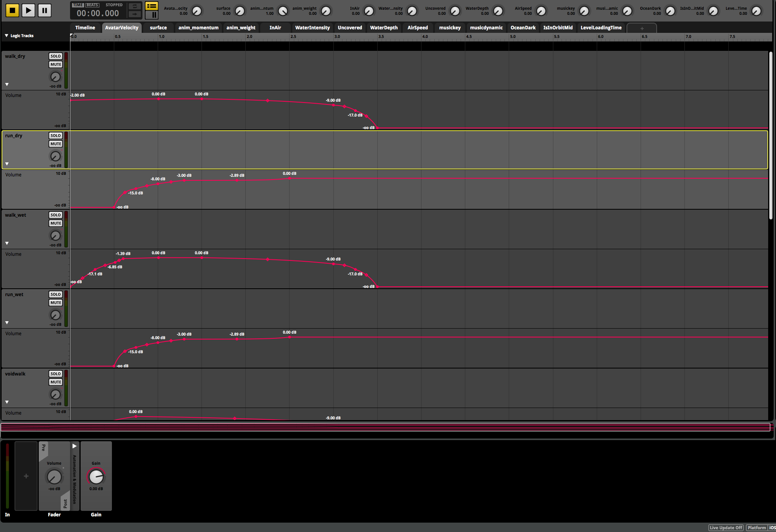Viewport: 776px width, 532px height.
Task: Click the follow-cursor arrow icon
Action: tap(135, 14)
